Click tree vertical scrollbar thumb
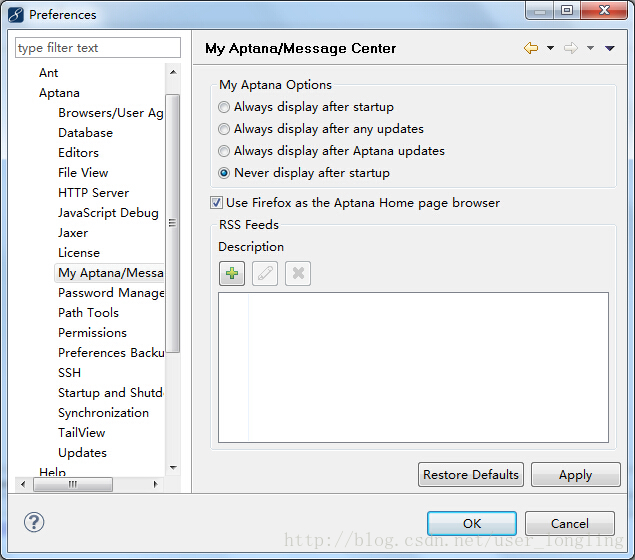This screenshot has width=635, height=560. 173,223
